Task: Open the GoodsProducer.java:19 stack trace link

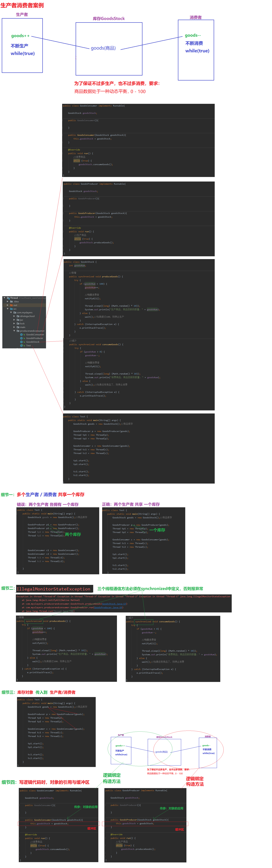Action: [108, 608]
